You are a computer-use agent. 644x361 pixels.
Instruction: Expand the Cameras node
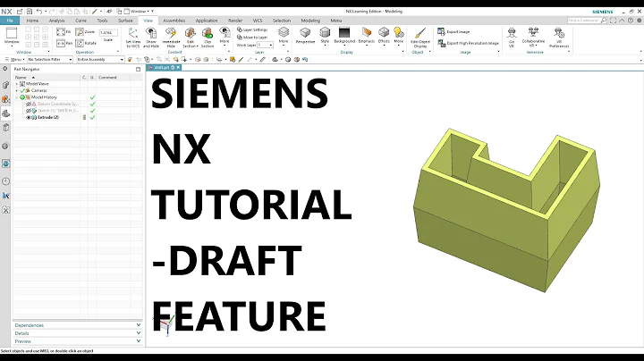[17, 90]
